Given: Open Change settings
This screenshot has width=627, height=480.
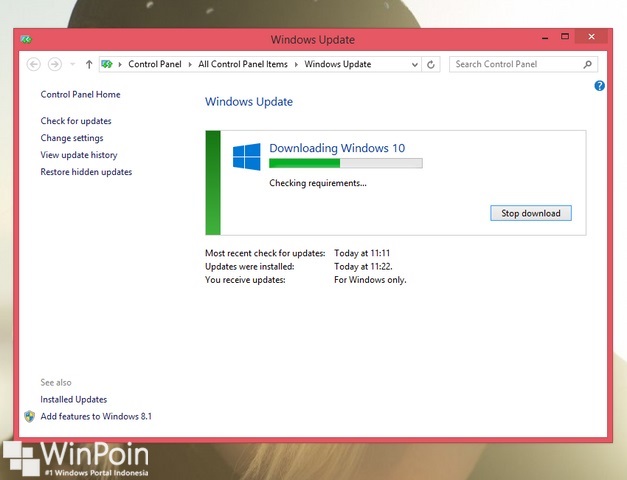Looking at the screenshot, I should point(72,138).
